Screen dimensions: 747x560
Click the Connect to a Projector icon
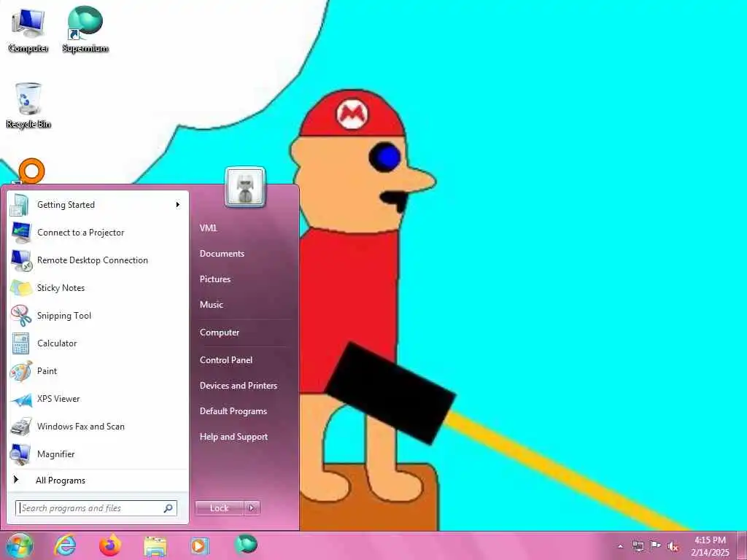tap(21, 233)
